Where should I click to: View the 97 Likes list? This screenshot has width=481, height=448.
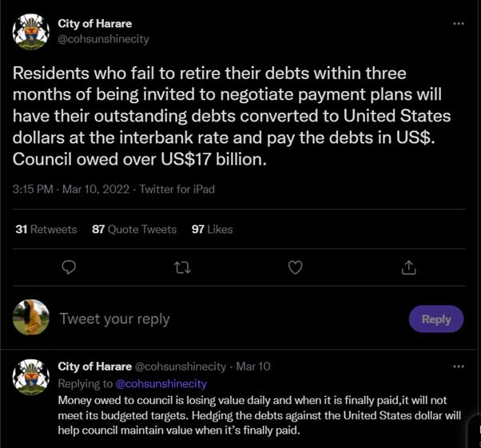click(x=213, y=229)
